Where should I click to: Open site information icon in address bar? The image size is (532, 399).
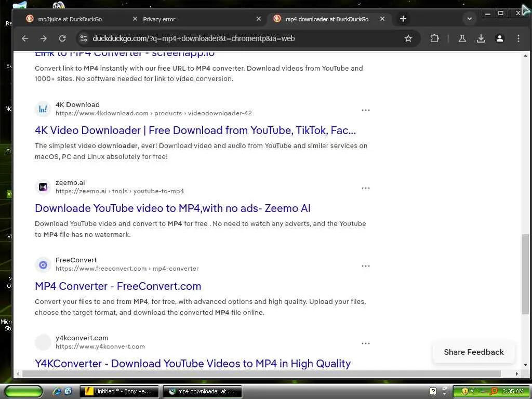point(84,38)
